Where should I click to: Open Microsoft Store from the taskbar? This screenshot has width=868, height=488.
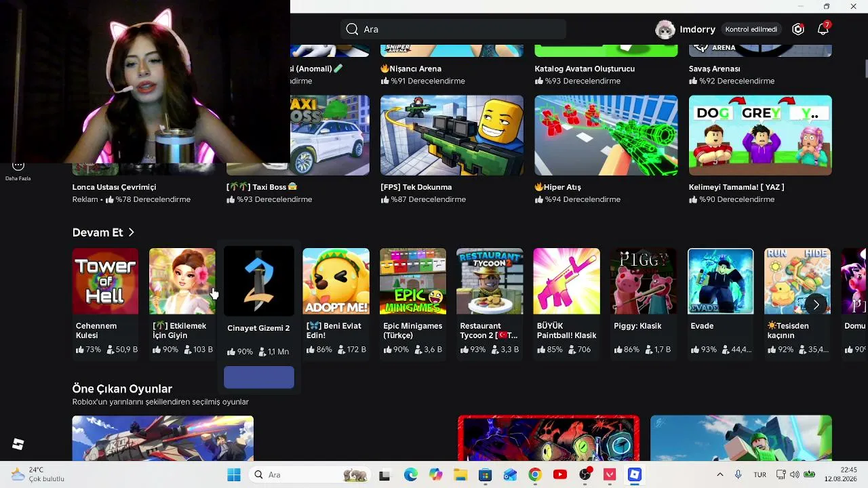[486, 475]
